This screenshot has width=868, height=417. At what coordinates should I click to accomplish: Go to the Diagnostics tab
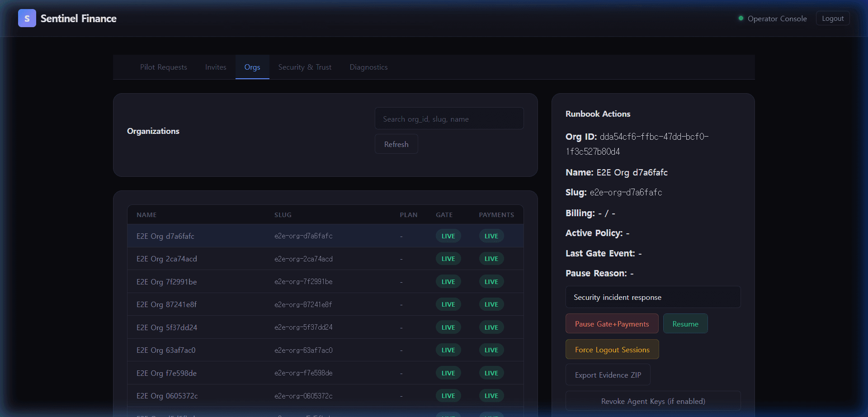[368, 67]
